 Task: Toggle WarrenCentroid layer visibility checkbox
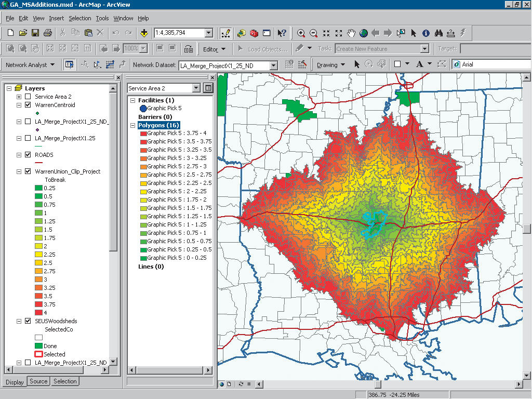(x=28, y=105)
